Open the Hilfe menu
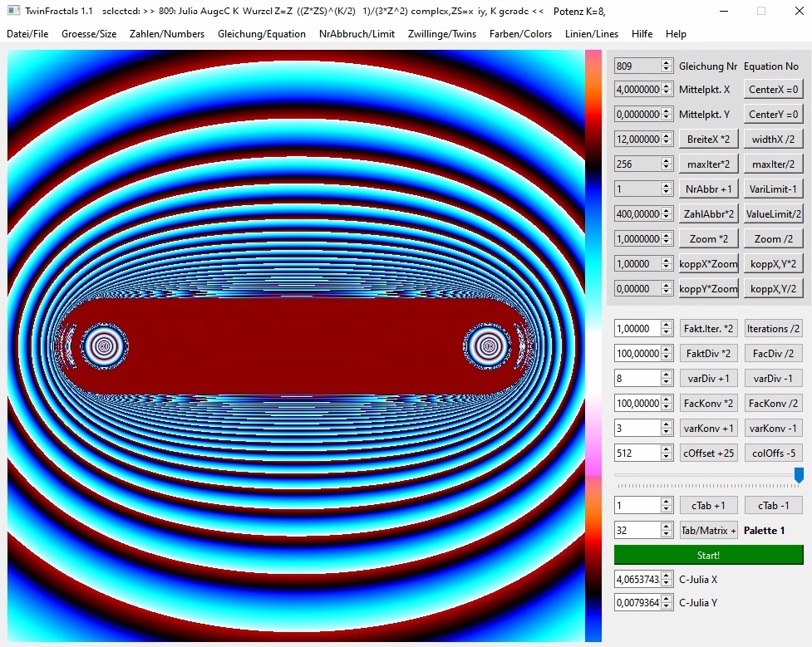Viewport: 812px width, 647px height. 642,34
